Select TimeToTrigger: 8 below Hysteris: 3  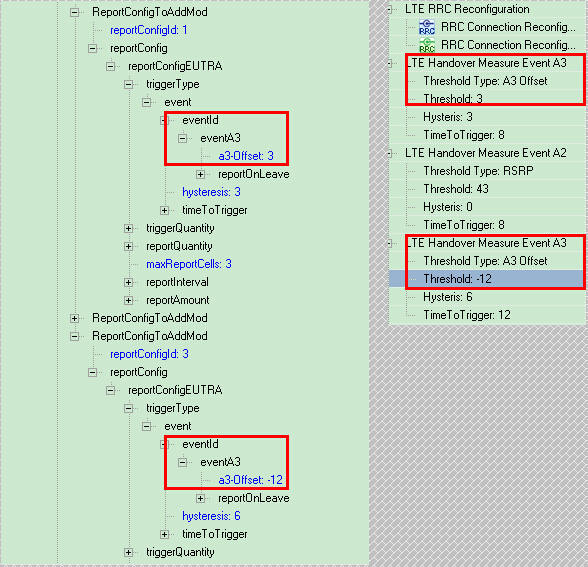pyautogui.click(x=464, y=135)
